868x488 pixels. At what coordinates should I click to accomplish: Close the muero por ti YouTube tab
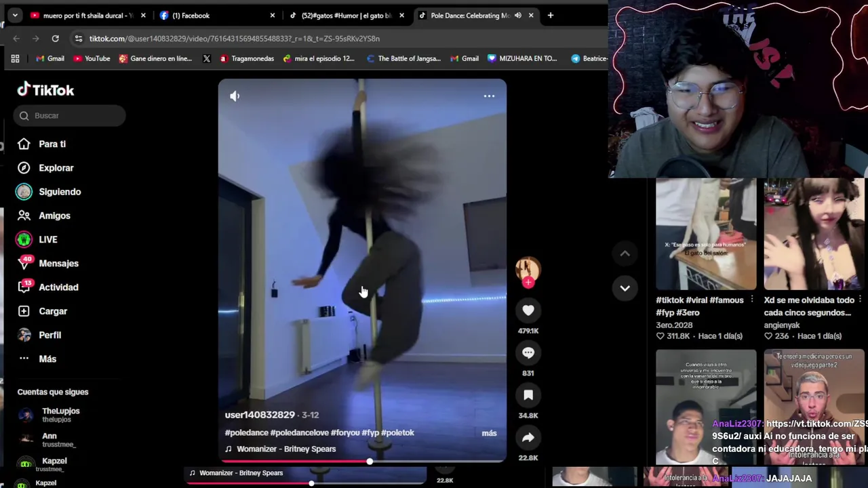pyautogui.click(x=143, y=15)
